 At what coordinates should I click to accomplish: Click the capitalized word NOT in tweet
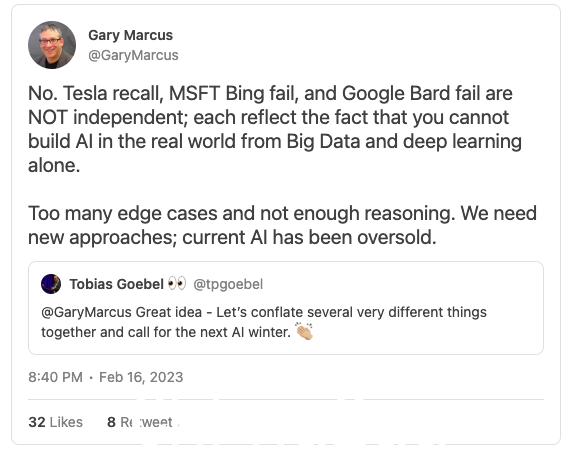[47, 117]
